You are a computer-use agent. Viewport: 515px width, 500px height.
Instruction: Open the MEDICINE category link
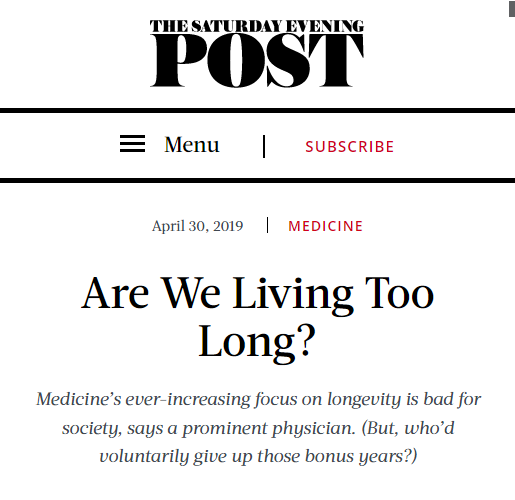pyautogui.click(x=325, y=226)
